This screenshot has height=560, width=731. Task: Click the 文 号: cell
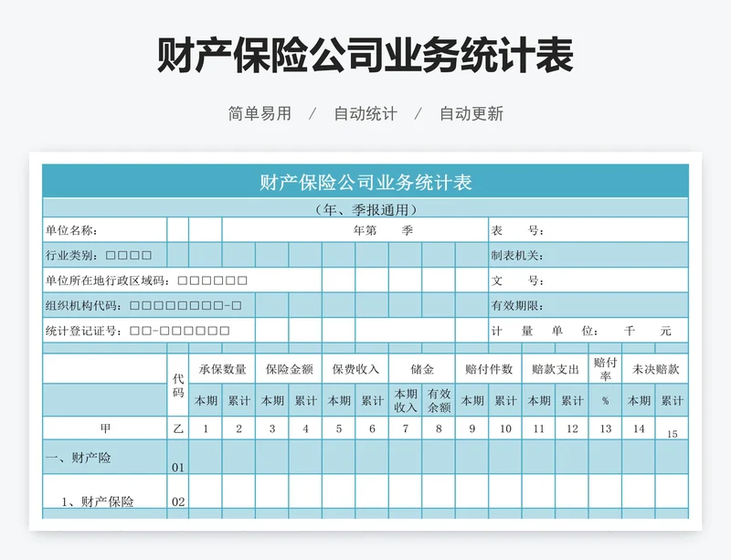pyautogui.click(x=588, y=280)
